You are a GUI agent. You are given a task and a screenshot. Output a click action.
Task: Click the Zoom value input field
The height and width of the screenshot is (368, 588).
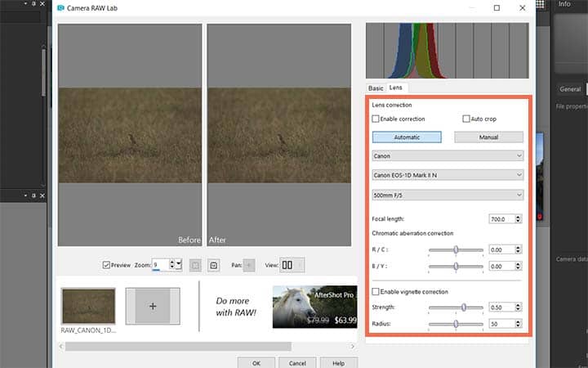161,265
